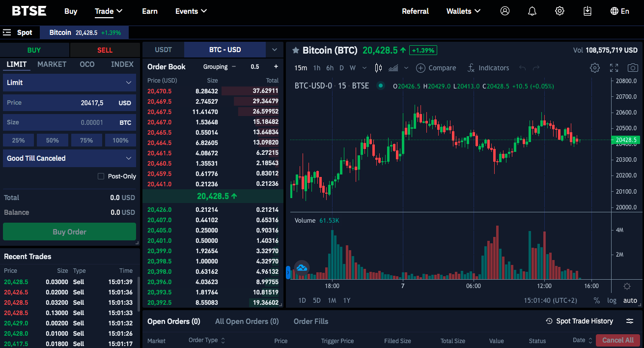Enable the Post-Only checkbox
Screen dimensions: 644x348
pos(101,176)
